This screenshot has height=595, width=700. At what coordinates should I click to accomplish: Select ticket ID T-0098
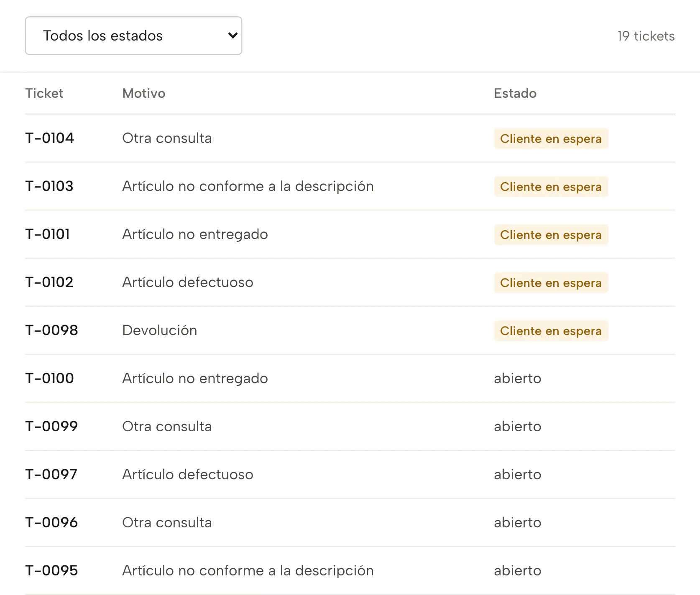coord(52,330)
